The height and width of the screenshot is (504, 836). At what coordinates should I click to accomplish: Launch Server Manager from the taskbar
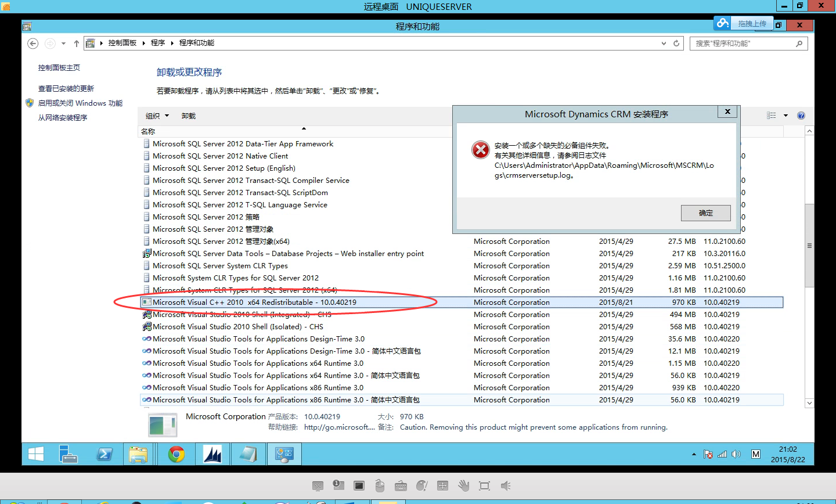coord(69,454)
